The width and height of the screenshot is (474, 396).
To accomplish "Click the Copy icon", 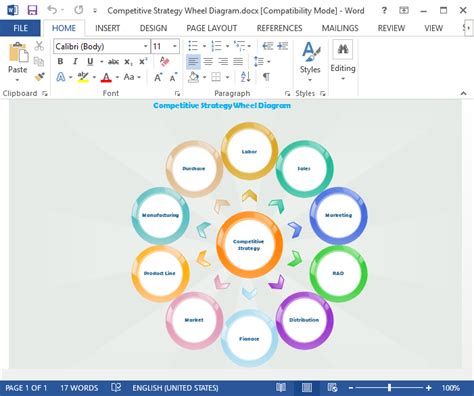I will pyautogui.click(x=39, y=61).
